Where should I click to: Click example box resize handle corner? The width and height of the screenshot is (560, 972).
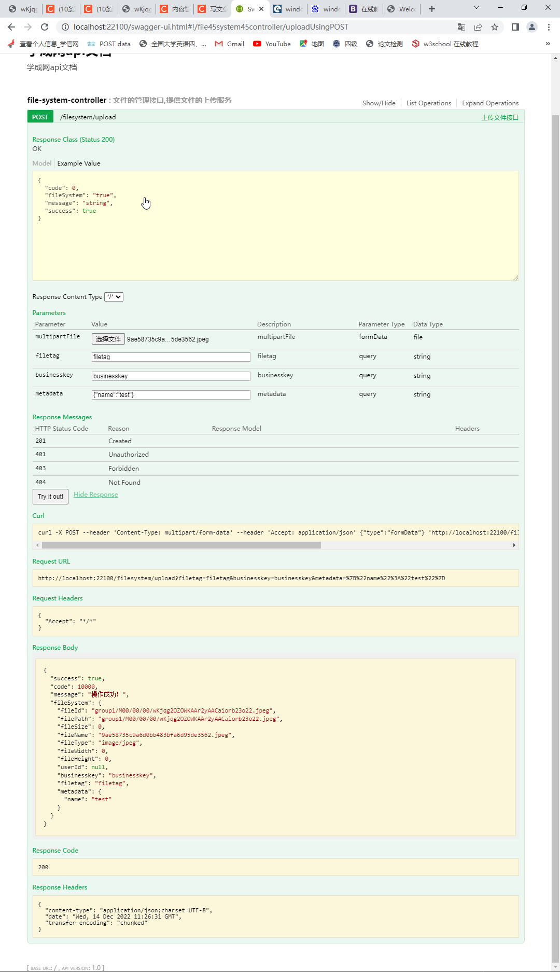tap(515, 278)
